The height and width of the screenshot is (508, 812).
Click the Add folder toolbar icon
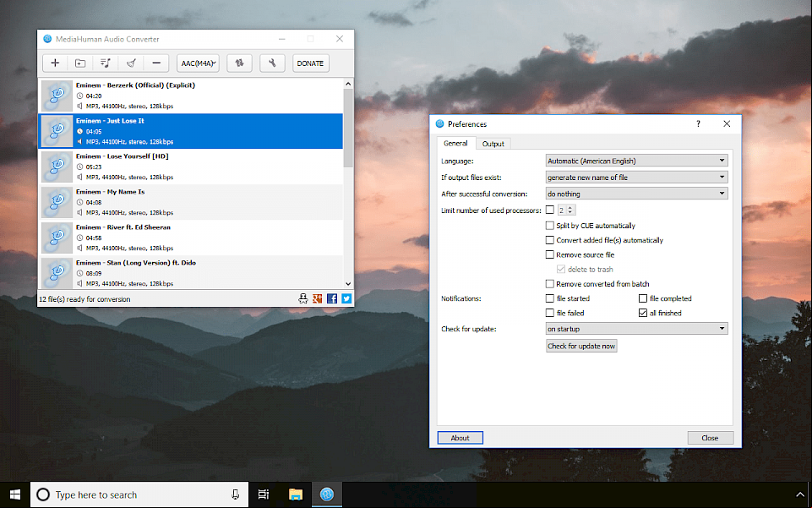coord(80,63)
